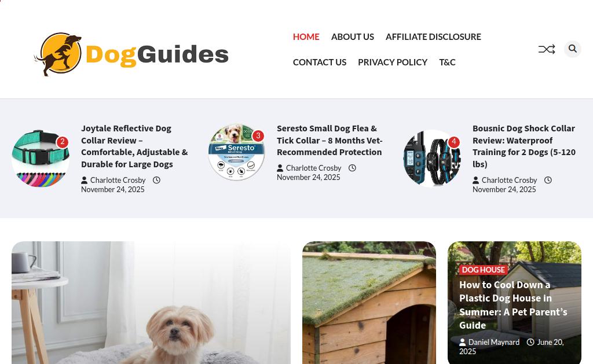
Task: Read Seresto Small Dog Flea & Tick article
Action: click(x=330, y=140)
